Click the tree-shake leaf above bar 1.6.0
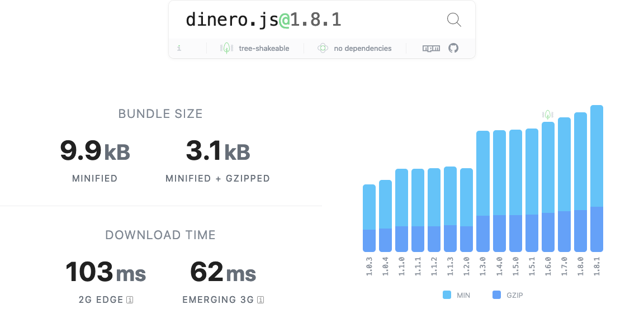 (548, 115)
